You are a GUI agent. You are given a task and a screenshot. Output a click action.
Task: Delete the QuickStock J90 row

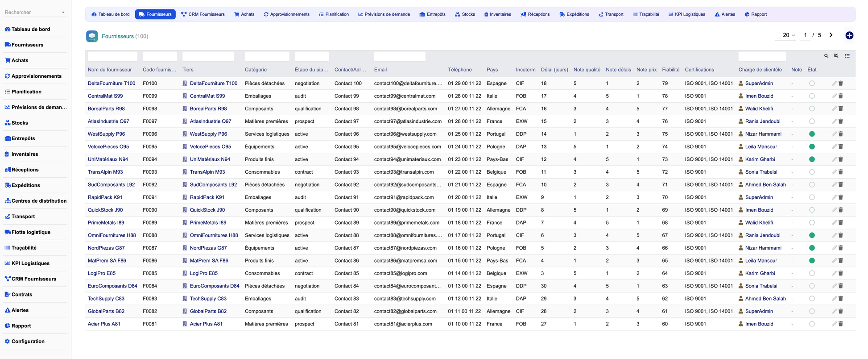tap(841, 210)
